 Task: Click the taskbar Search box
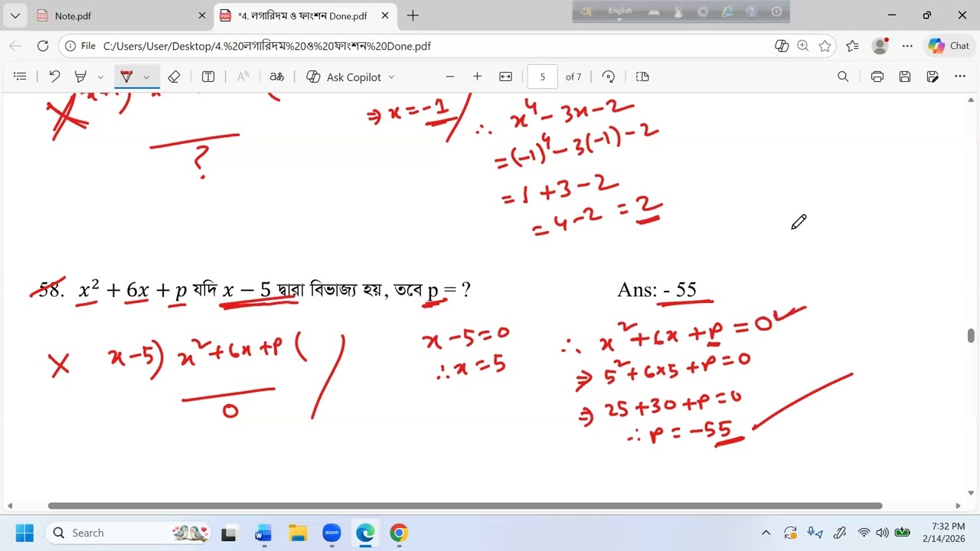click(128, 533)
